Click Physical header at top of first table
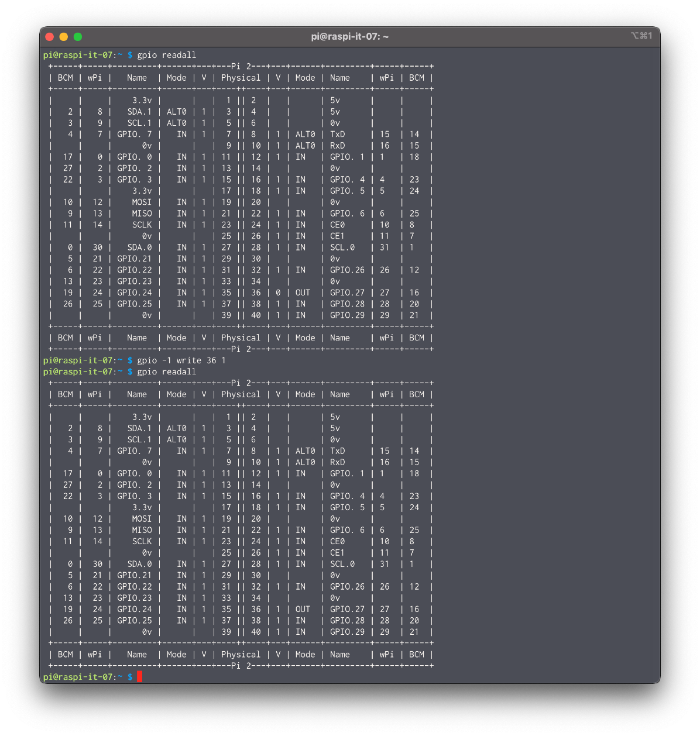This screenshot has height=736, width=700. point(240,78)
